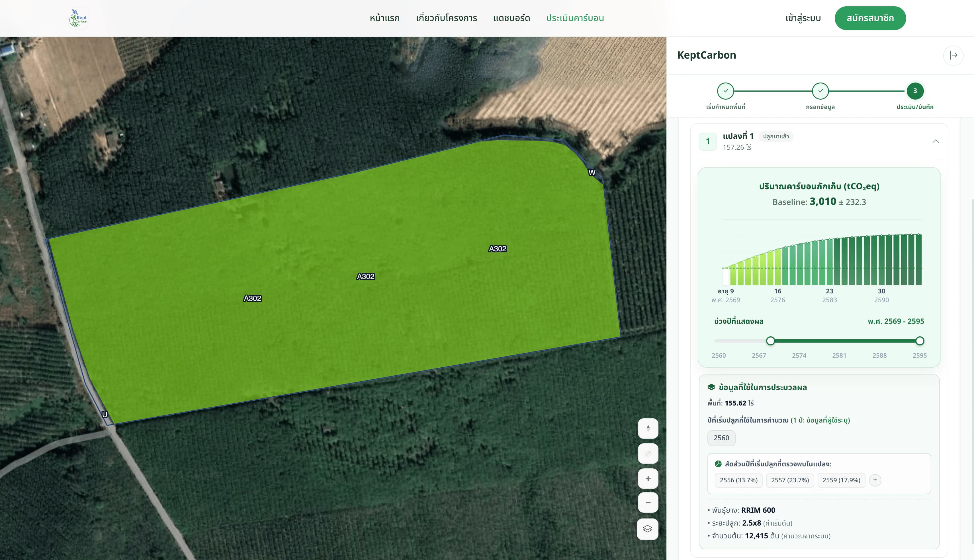The height and width of the screenshot is (560, 974).
Task: Zoom out on the map
Action: click(x=648, y=503)
